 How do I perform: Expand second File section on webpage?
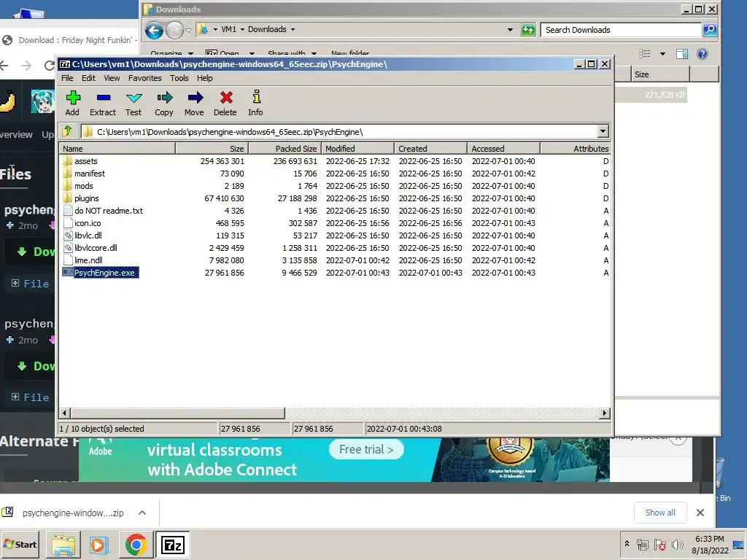tap(15, 397)
